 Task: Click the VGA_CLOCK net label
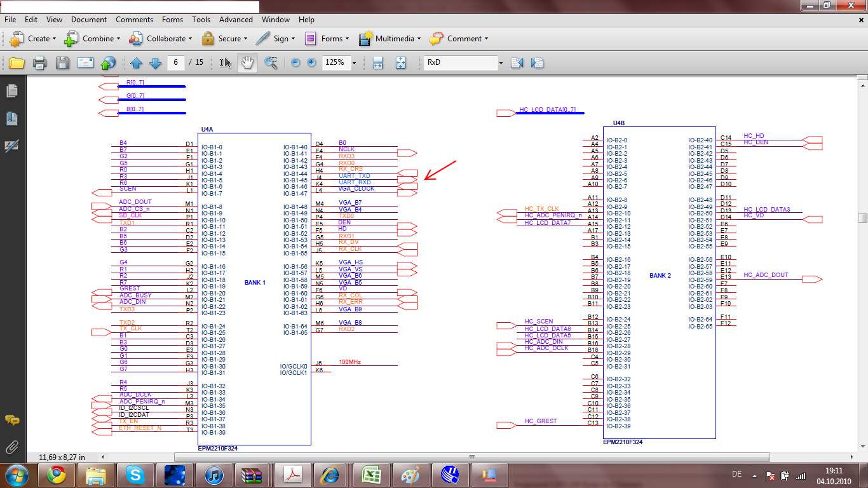356,189
